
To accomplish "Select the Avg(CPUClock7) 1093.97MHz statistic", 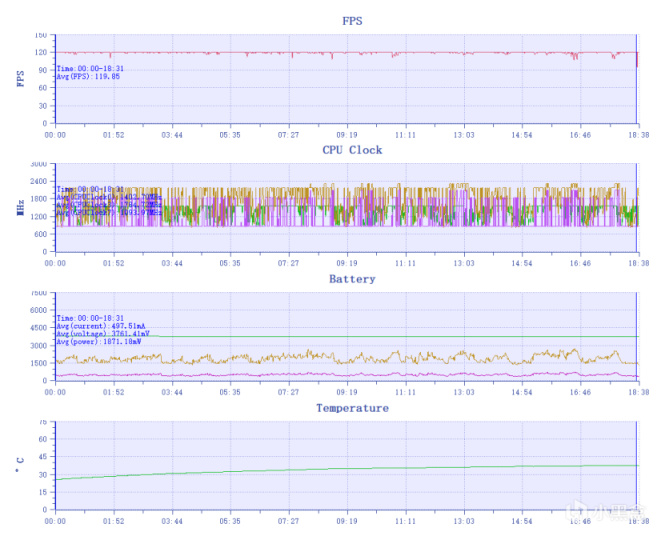I will (109, 212).
